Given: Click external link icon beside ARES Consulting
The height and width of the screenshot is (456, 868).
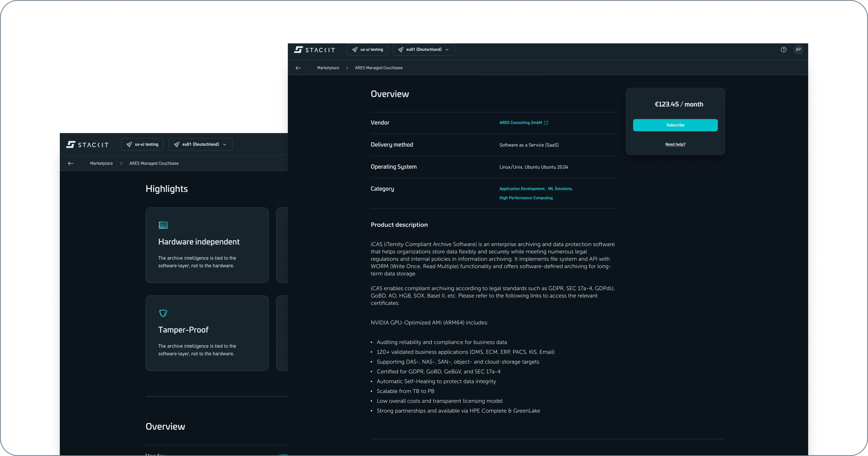Looking at the screenshot, I should (x=546, y=123).
